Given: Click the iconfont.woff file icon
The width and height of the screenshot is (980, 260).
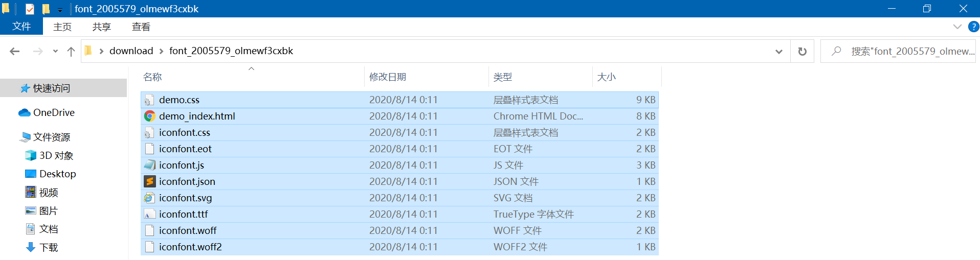Looking at the screenshot, I should pos(149,231).
